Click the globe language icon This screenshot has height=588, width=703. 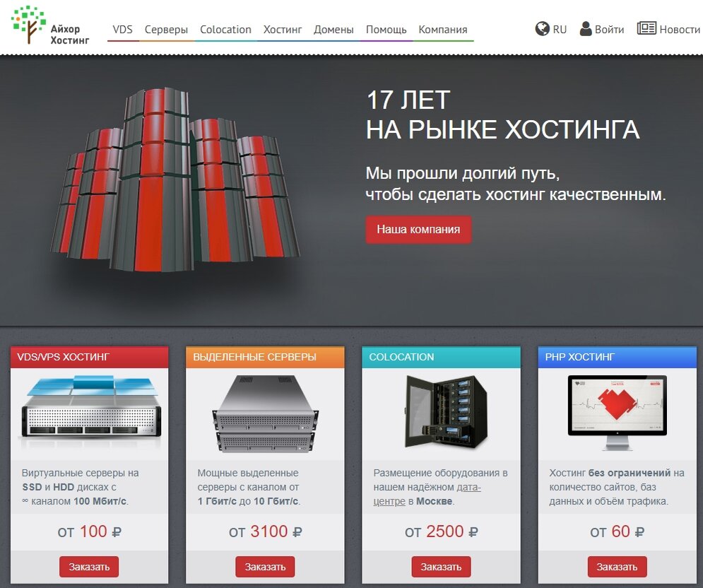tap(543, 29)
